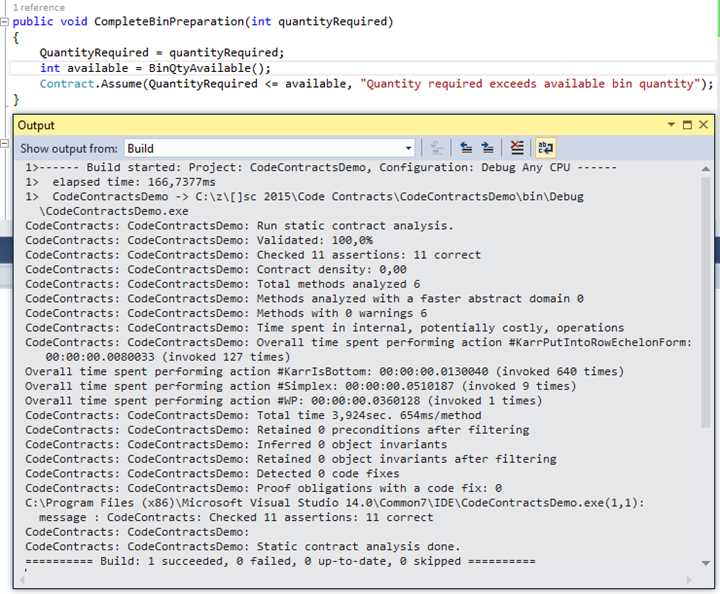Go to next message in Output
The height and width of the screenshot is (594, 720).
(x=487, y=148)
